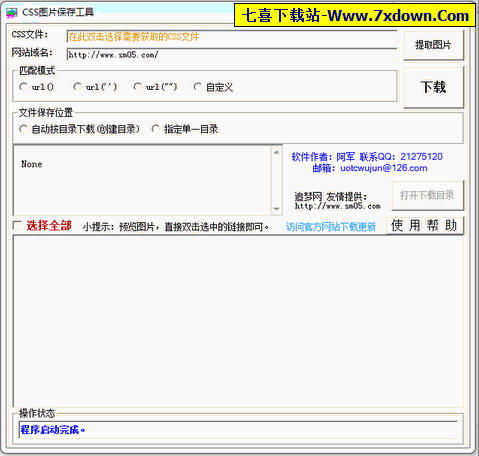Click the list scrollbar track beside None
The width and height of the screenshot is (479, 456).
pos(276,181)
